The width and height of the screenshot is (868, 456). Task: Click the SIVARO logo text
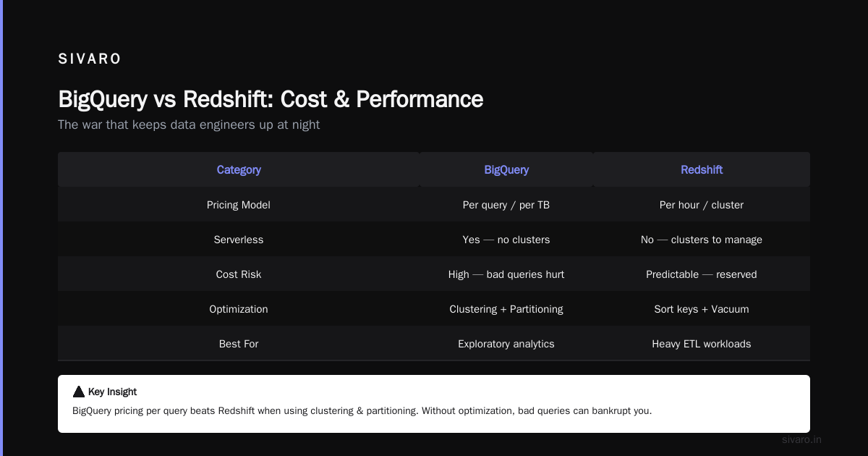pyautogui.click(x=90, y=59)
